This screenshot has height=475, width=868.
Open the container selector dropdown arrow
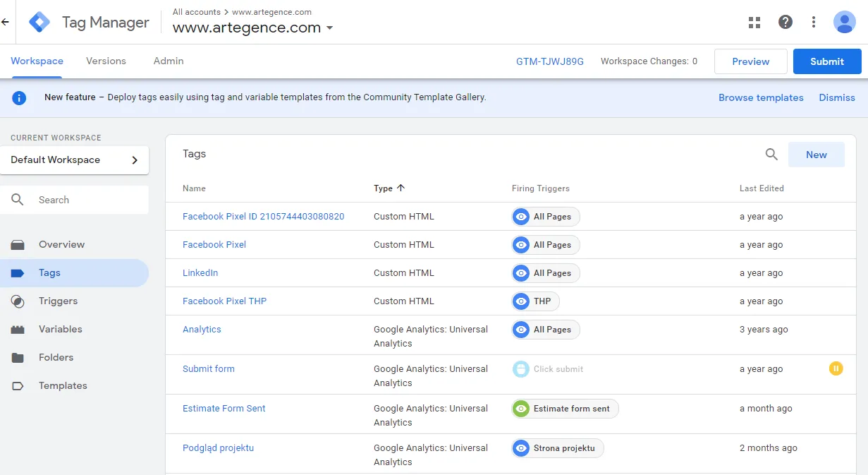click(329, 29)
